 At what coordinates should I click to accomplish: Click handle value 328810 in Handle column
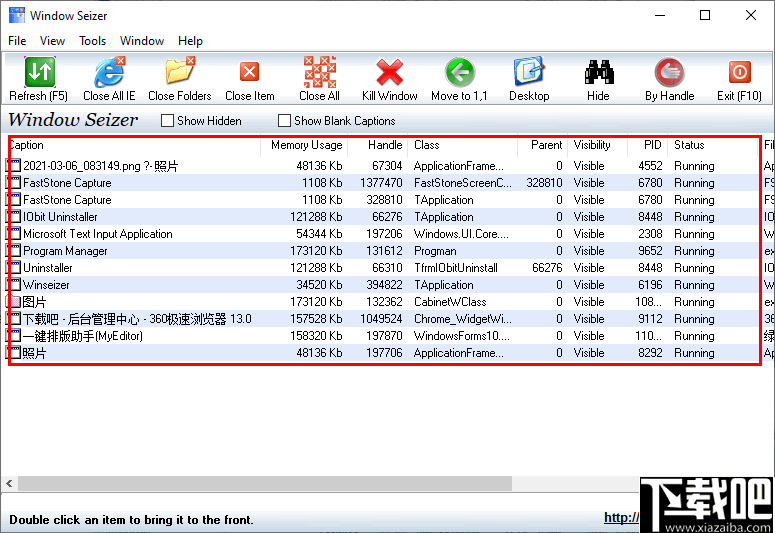pos(385,200)
